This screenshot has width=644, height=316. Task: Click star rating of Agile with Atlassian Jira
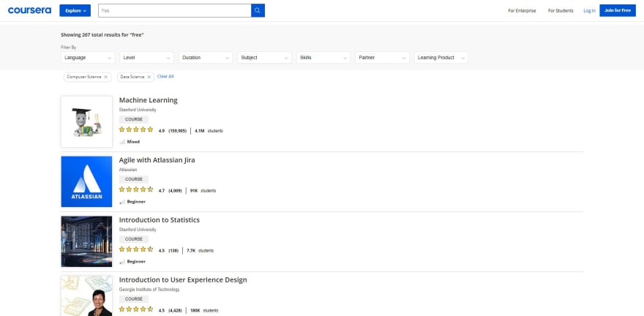(x=136, y=189)
